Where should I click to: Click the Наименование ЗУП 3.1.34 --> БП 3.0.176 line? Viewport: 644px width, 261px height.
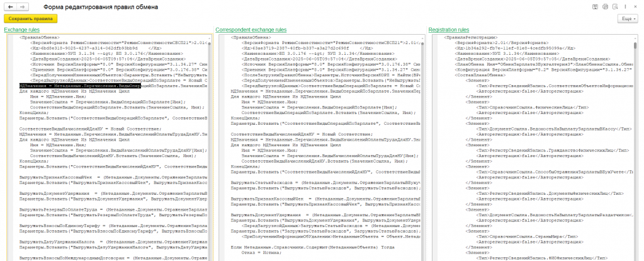(106, 54)
